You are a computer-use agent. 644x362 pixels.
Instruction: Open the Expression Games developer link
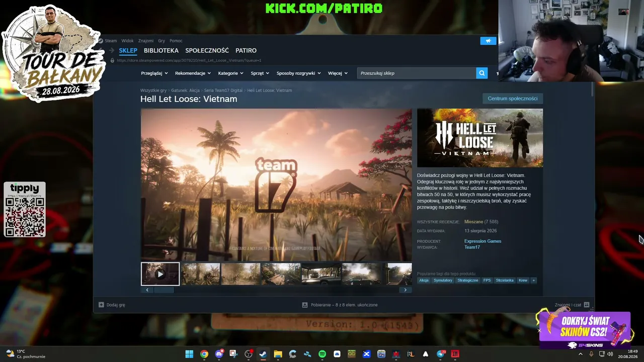click(x=482, y=241)
